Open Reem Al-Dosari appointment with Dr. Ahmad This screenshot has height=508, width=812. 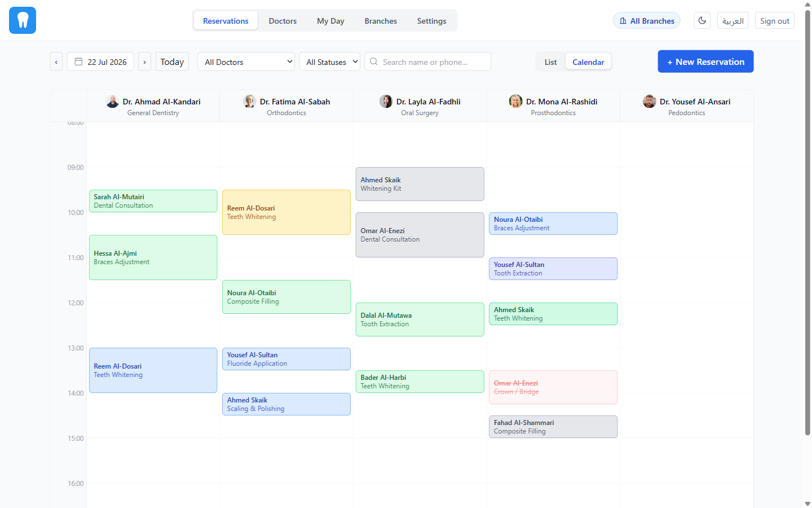(x=153, y=370)
